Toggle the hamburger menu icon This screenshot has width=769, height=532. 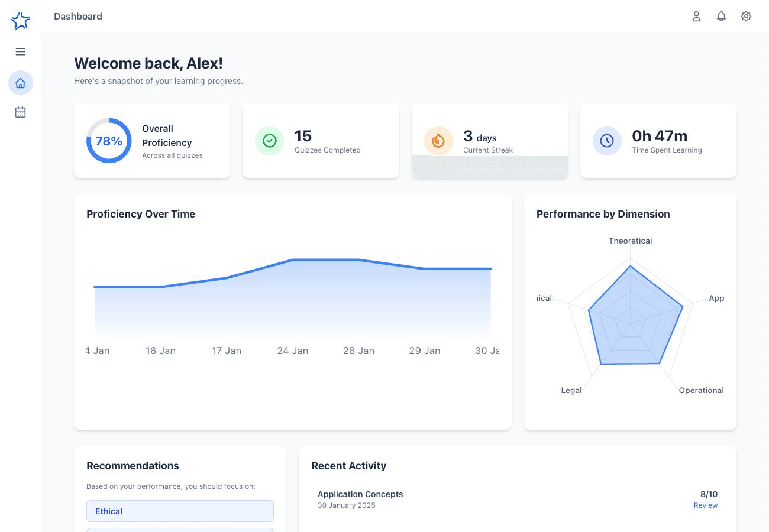(x=20, y=51)
